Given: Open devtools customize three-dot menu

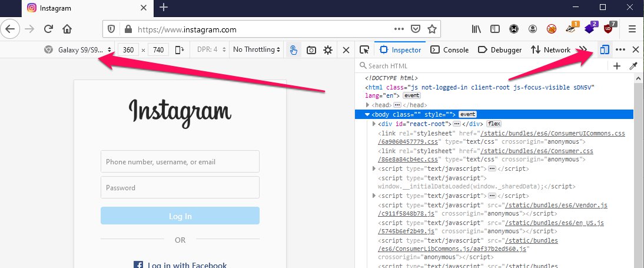Looking at the screenshot, I should coord(620,49).
